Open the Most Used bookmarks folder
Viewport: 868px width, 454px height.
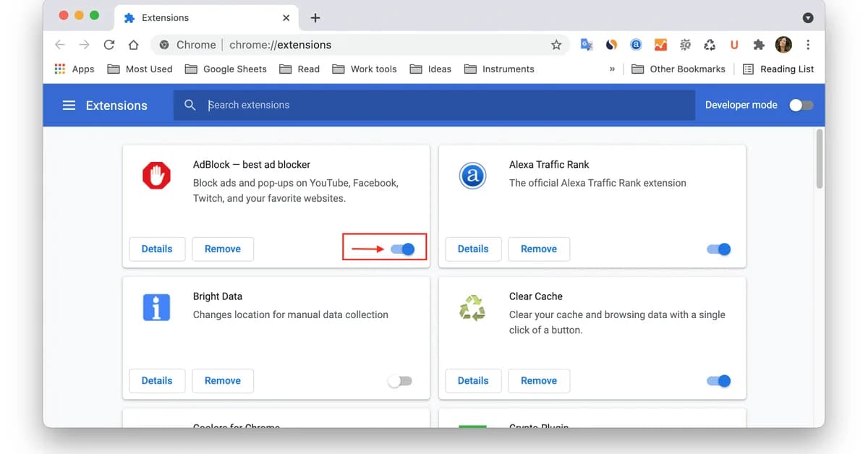140,69
